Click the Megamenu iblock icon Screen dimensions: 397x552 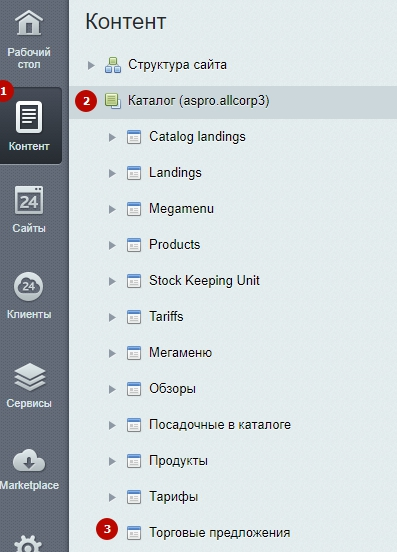point(134,209)
